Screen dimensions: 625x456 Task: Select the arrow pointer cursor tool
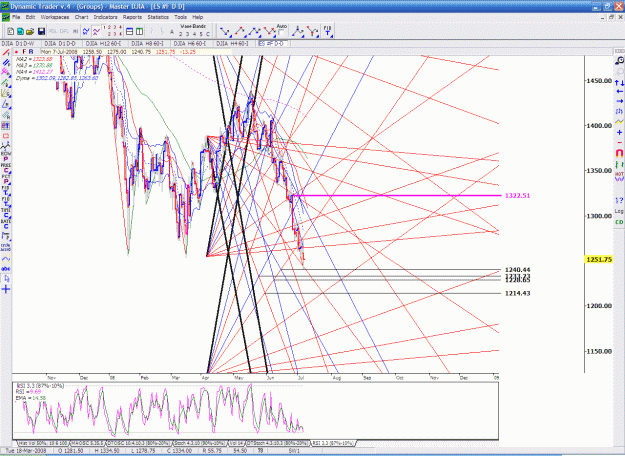6,279
